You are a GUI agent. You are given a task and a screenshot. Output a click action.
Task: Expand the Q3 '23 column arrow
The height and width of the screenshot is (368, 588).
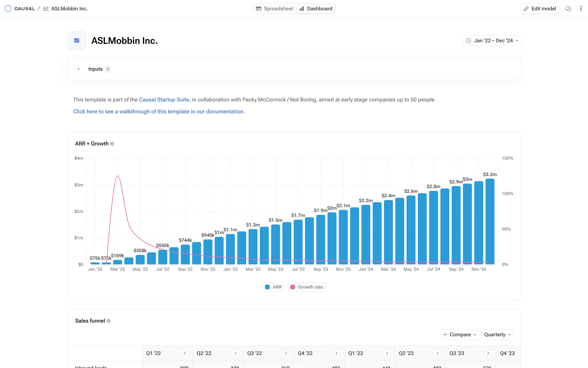click(x=488, y=353)
